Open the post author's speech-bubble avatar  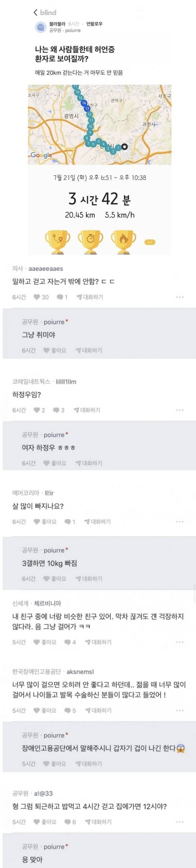tap(41, 27)
